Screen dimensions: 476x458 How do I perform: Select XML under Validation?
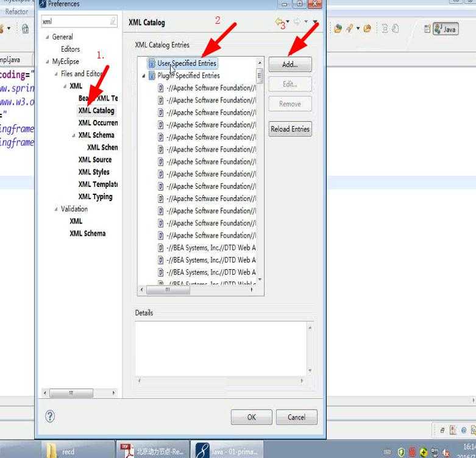coord(76,221)
